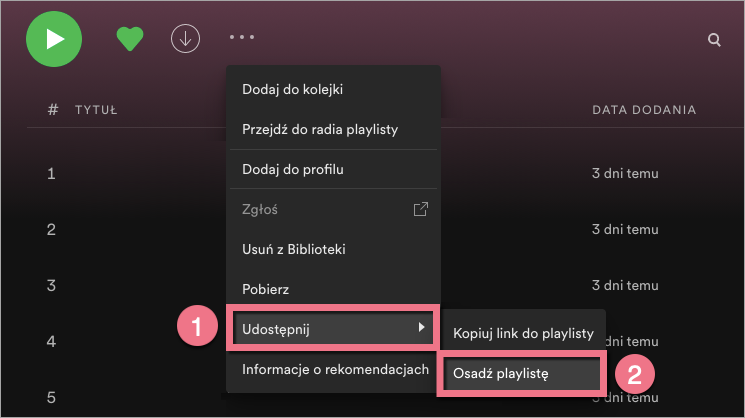Expand the Udostępnij submenu arrow

(421, 328)
